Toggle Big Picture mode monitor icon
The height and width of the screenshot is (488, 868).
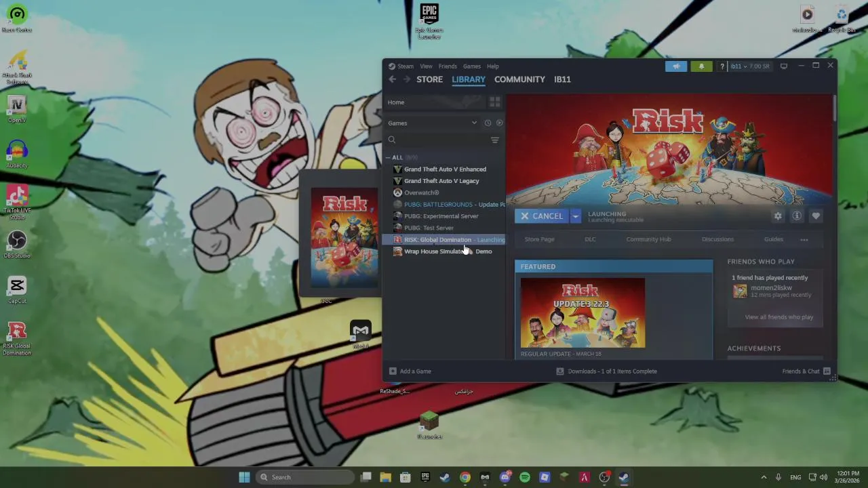coord(784,66)
